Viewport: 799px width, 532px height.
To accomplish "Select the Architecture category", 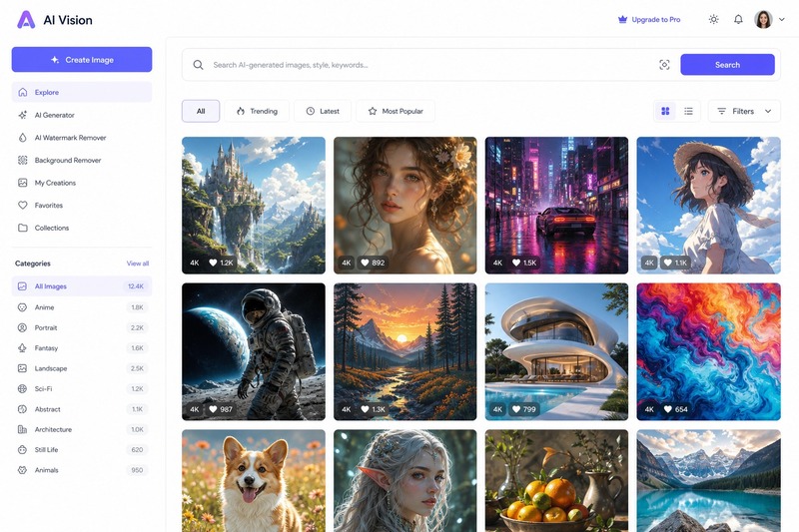I will coord(82,429).
